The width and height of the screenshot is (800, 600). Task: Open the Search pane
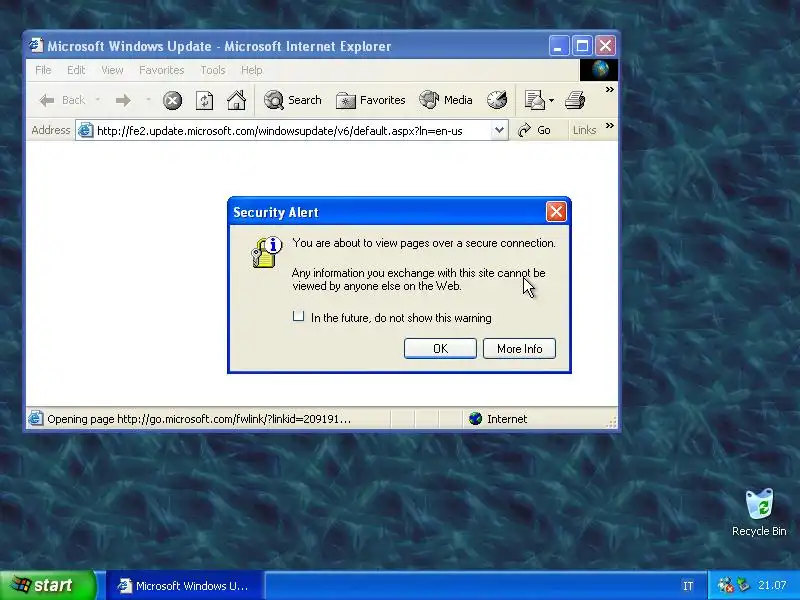click(293, 100)
